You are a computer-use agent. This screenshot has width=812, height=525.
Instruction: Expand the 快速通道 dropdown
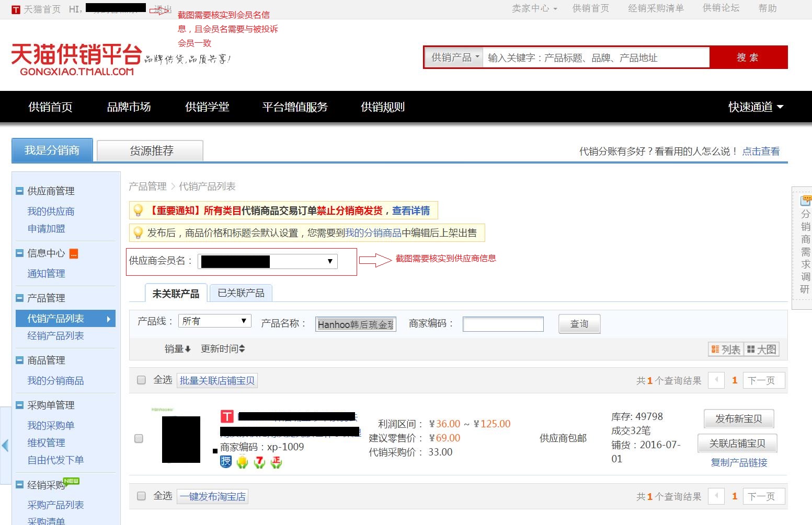pyautogui.click(x=756, y=107)
